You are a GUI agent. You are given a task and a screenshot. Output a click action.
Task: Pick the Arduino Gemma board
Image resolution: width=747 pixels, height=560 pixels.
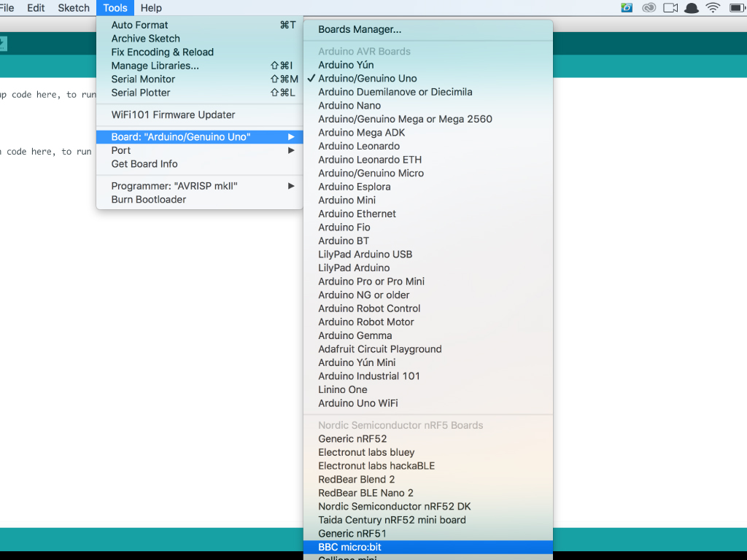(427, 335)
